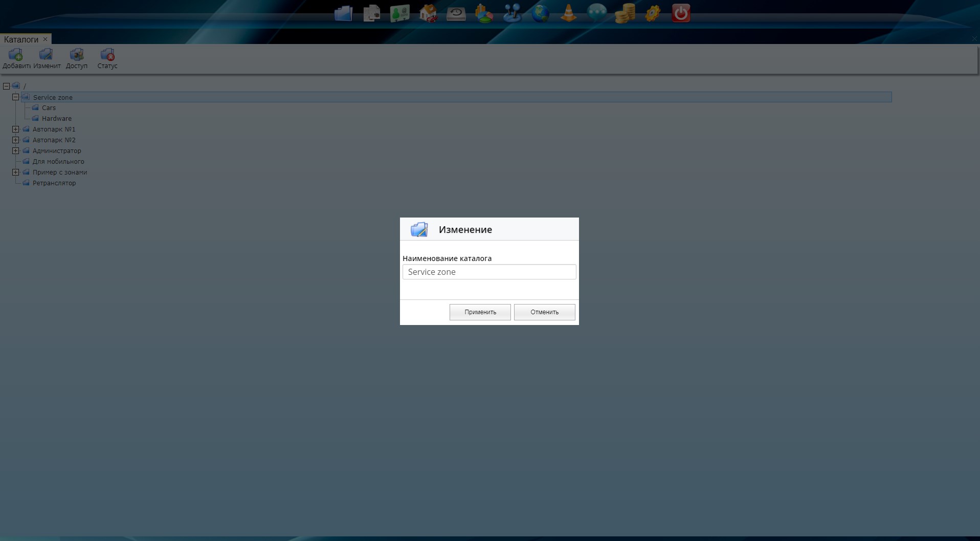Open the charts and reports icon
The height and width of the screenshot is (541, 980).
484,13
